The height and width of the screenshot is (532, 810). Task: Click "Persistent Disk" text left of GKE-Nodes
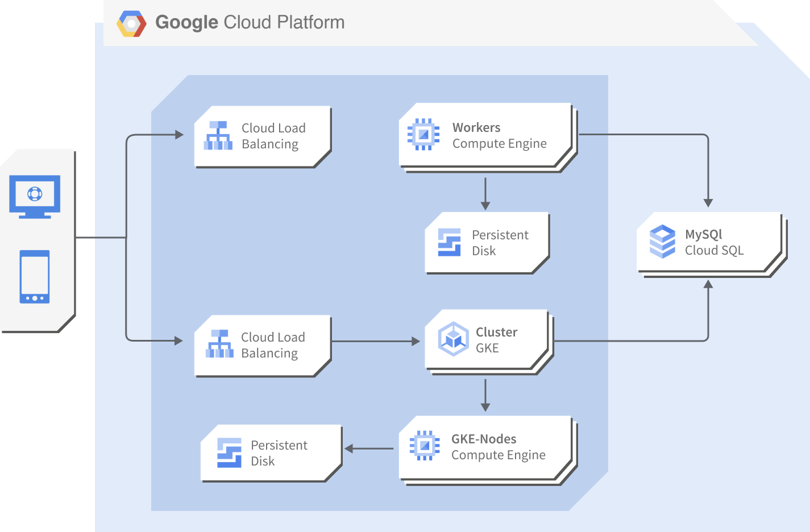279,453
